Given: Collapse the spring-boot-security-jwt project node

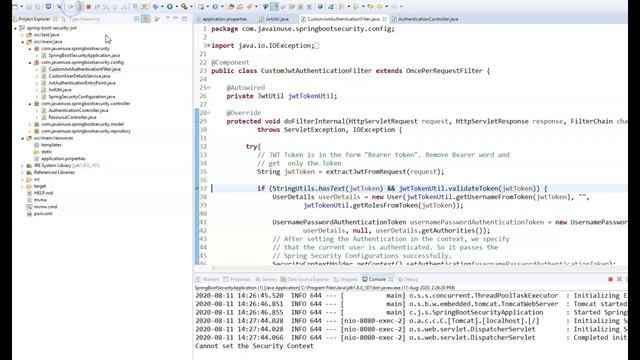Looking at the screenshot, I should pyautogui.click(x=16, y=28).
